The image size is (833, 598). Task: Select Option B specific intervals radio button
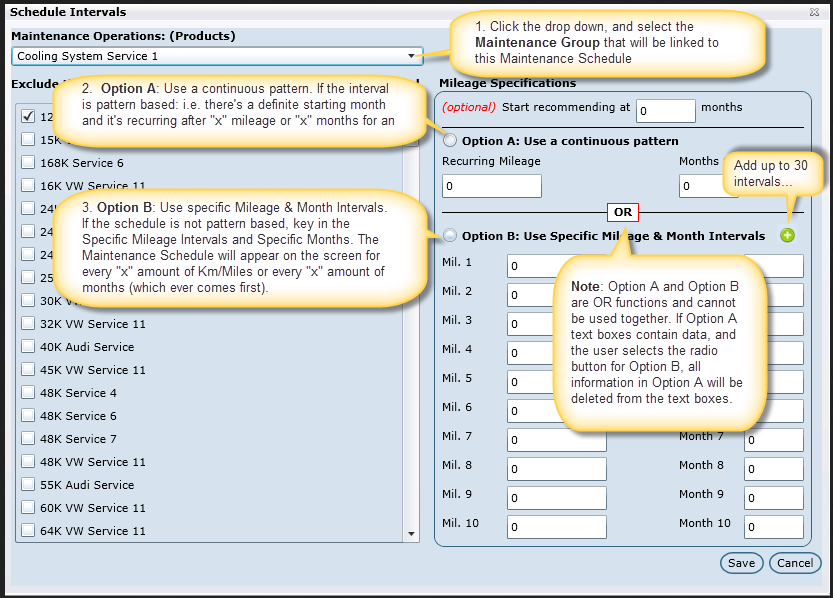pyautogui.click(x=450, y=236)
